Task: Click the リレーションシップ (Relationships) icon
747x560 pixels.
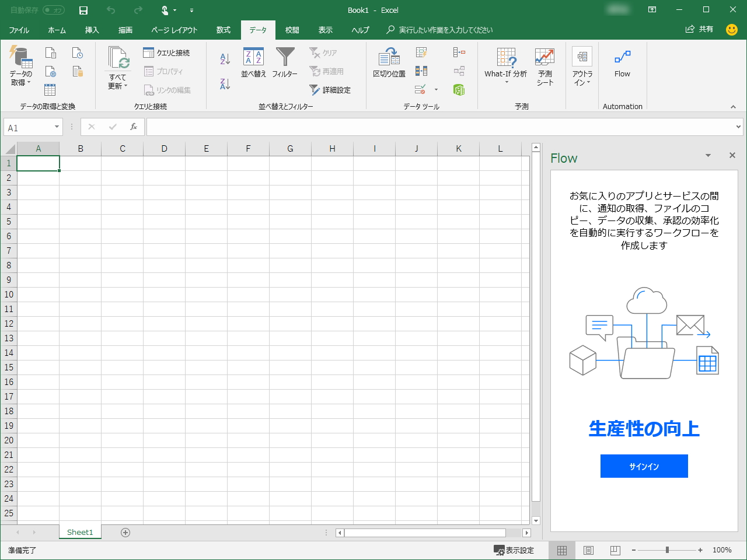Action: tap(459, 70)
